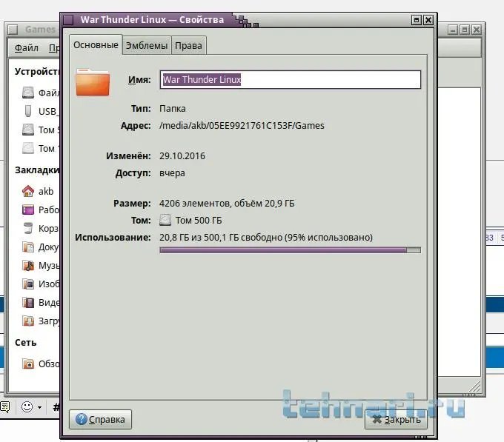Open the downloads bookmark icon in sidebar

28,321
